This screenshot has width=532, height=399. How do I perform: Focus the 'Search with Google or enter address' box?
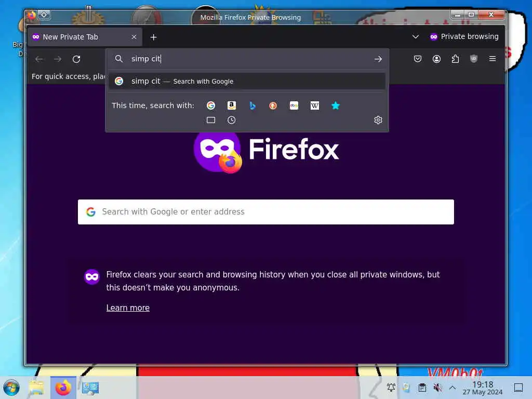click(x=265, y=212)
